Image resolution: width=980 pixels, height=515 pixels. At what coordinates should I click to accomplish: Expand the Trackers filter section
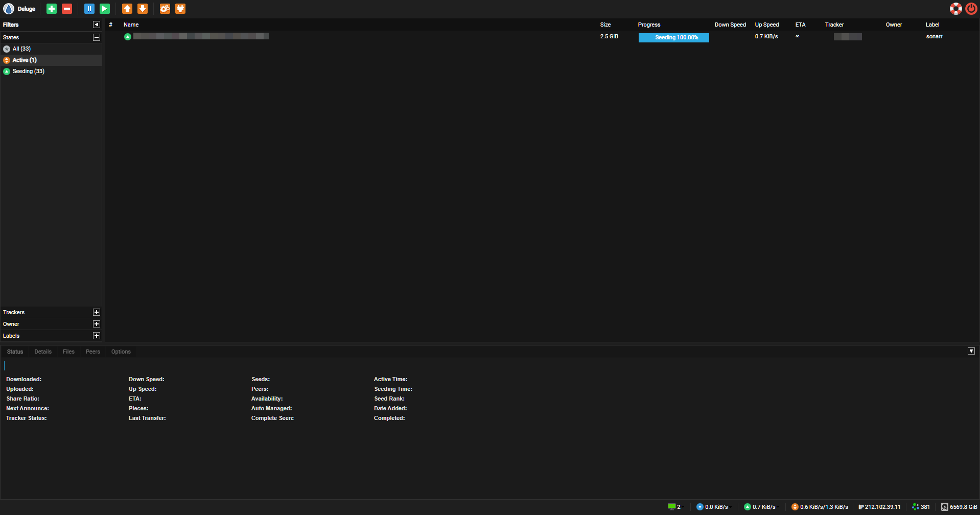[x=96, y=312]
